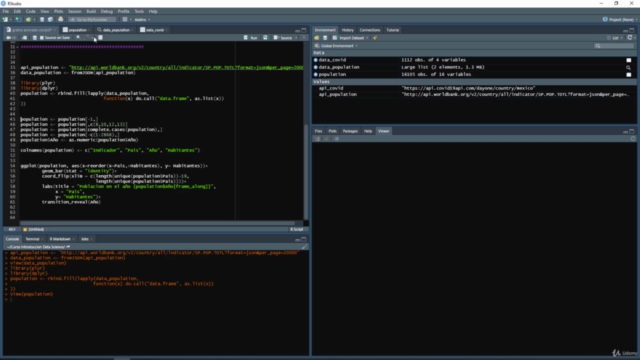Show the script in a new window
The image size is (640, 360).
point(24,38)
